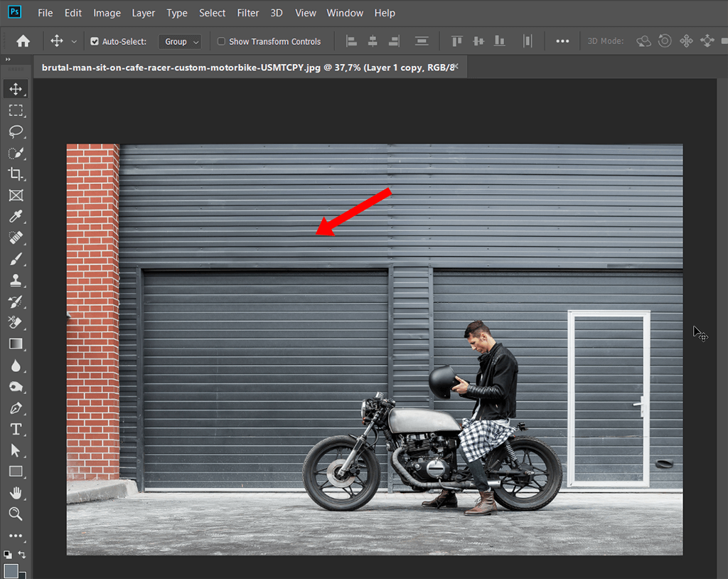
Task: Open the Filter menu
Action: [x=248, y=13]
